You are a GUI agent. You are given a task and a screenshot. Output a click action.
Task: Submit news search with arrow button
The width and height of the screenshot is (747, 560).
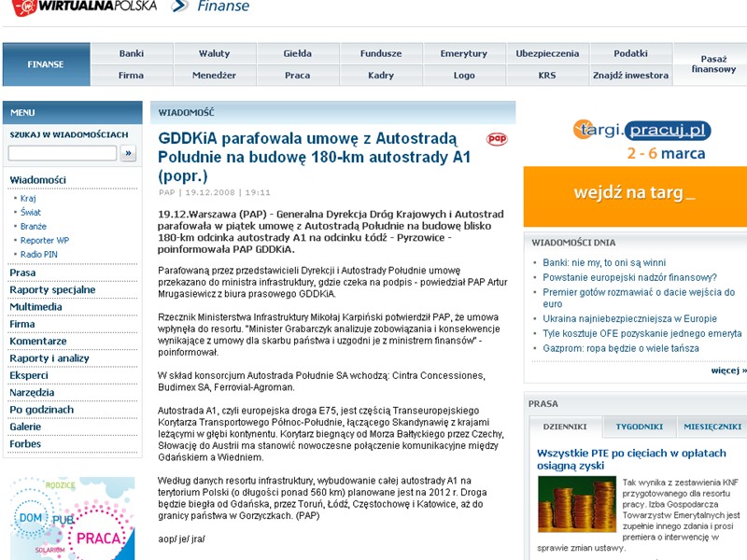point(128,153)
